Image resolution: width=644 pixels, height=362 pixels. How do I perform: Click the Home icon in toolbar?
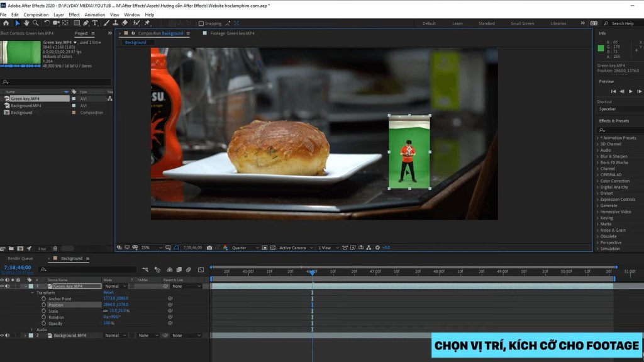tap(6, 23)
